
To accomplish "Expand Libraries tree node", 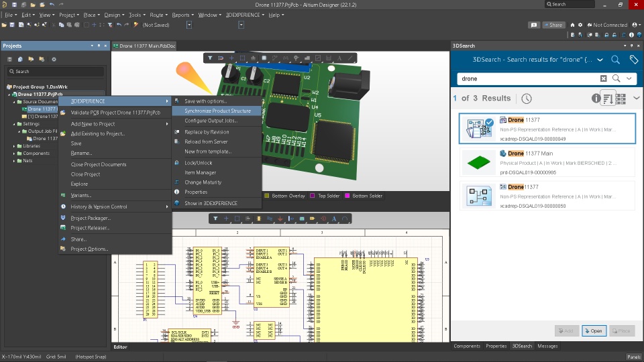I will [14, 146].
